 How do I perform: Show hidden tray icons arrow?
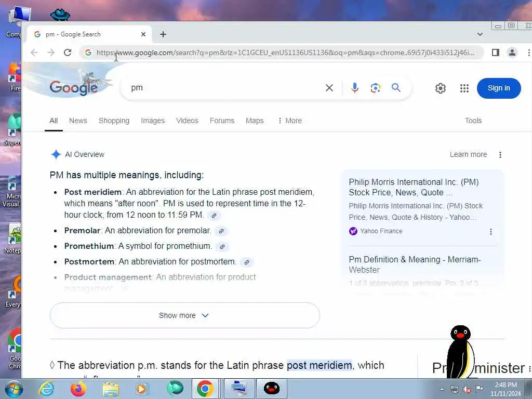coord(442,389)
